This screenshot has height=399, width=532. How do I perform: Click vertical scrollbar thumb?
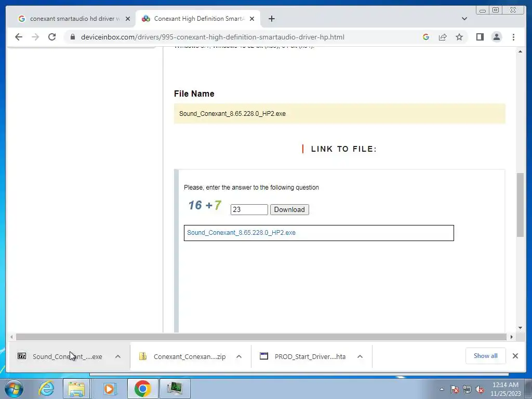(x=521, y=205)
